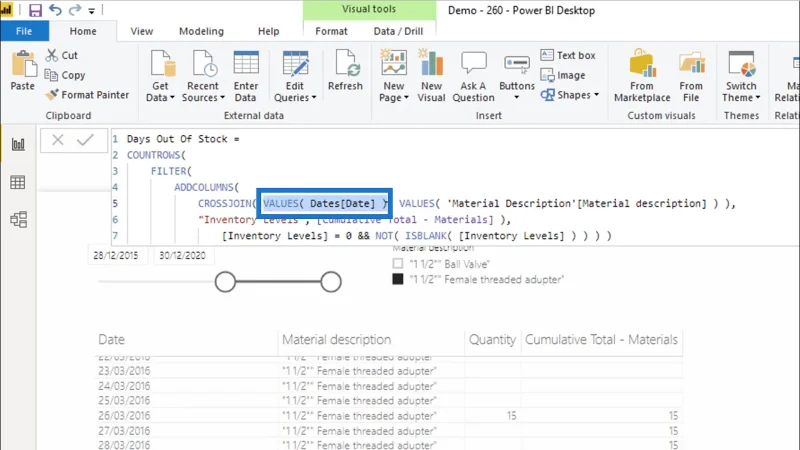
Task: Sort by the Date column header
Action: tap(111, 339)
